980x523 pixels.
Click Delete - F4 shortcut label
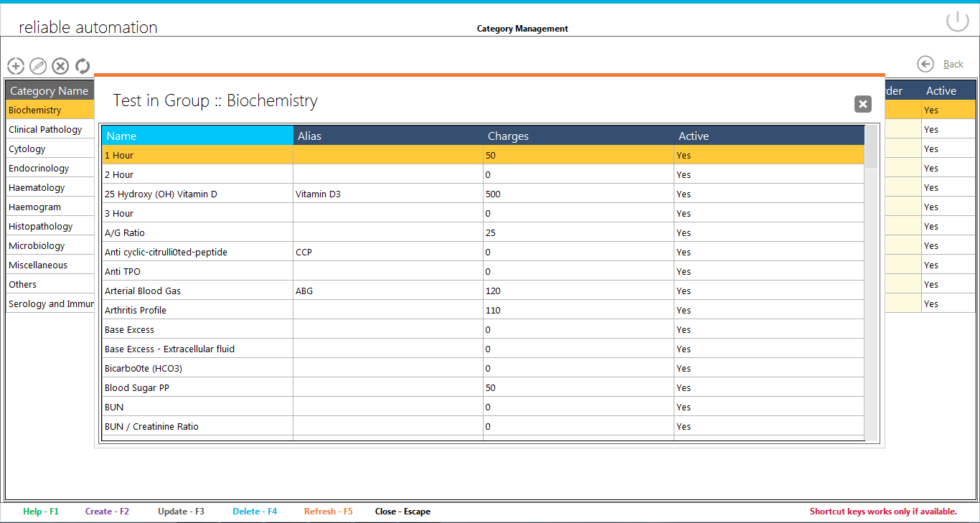point(255,512)
